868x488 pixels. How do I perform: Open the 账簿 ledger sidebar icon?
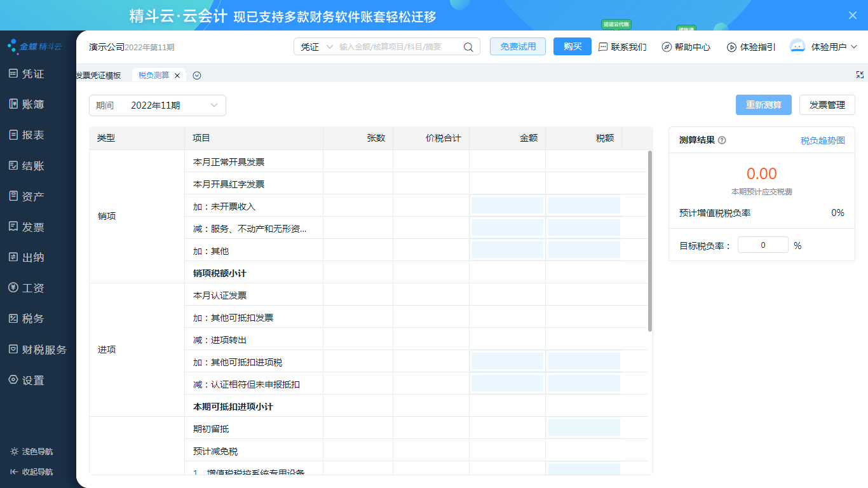13,104
